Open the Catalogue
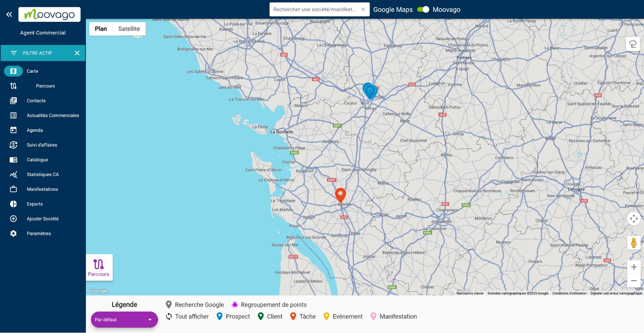This screenshot has width=644, height=333. tap(37, 159)
